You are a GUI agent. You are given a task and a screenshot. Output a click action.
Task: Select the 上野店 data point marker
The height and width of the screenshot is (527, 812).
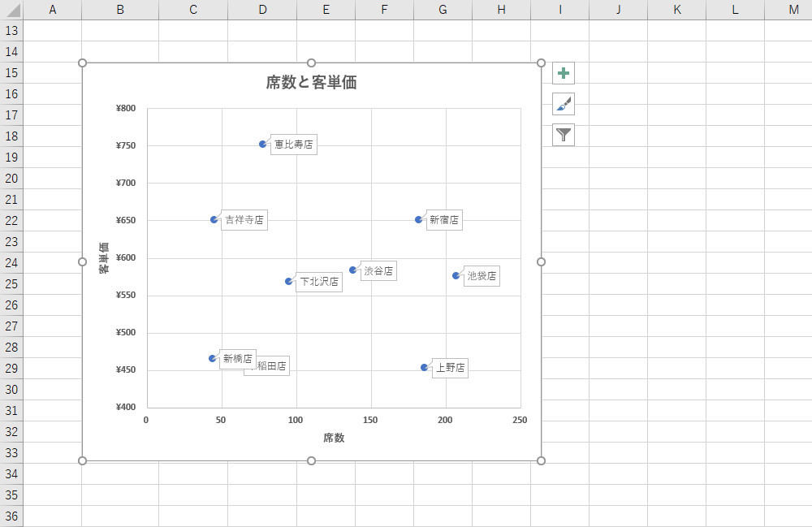click(x=424, y=368)
